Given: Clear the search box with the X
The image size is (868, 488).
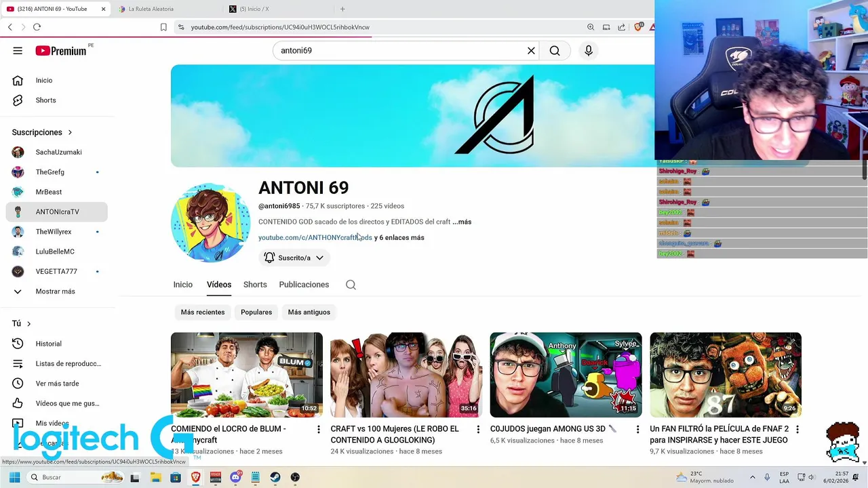Looking at the screenshot, I should point(531,51).
